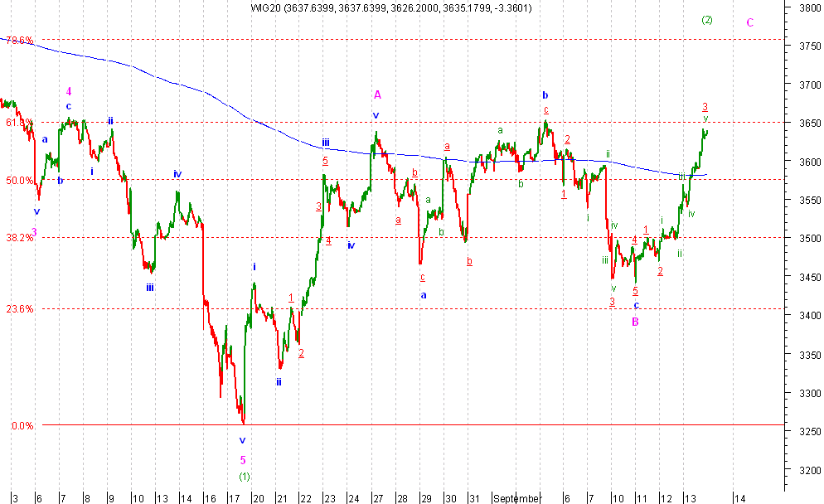Click date label 11 on the time axis
Image resolution: width=824 pixels, height=504 pixels.
click(642, 498)
